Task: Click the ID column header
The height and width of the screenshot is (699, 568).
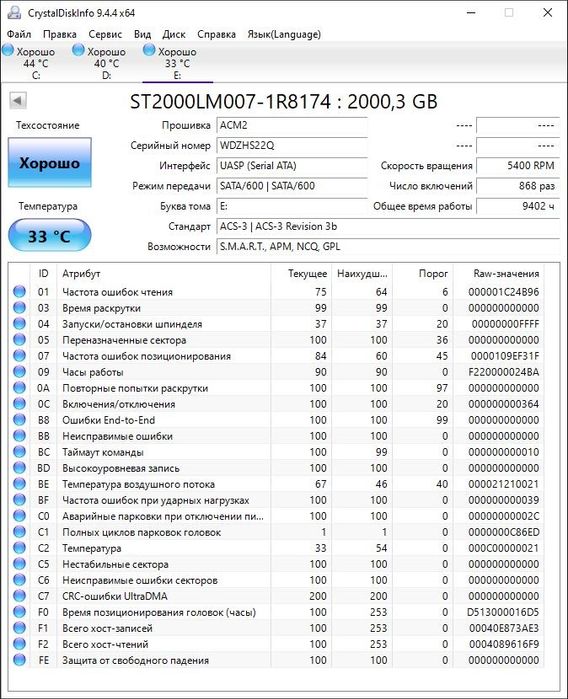Action: point(43,273)
